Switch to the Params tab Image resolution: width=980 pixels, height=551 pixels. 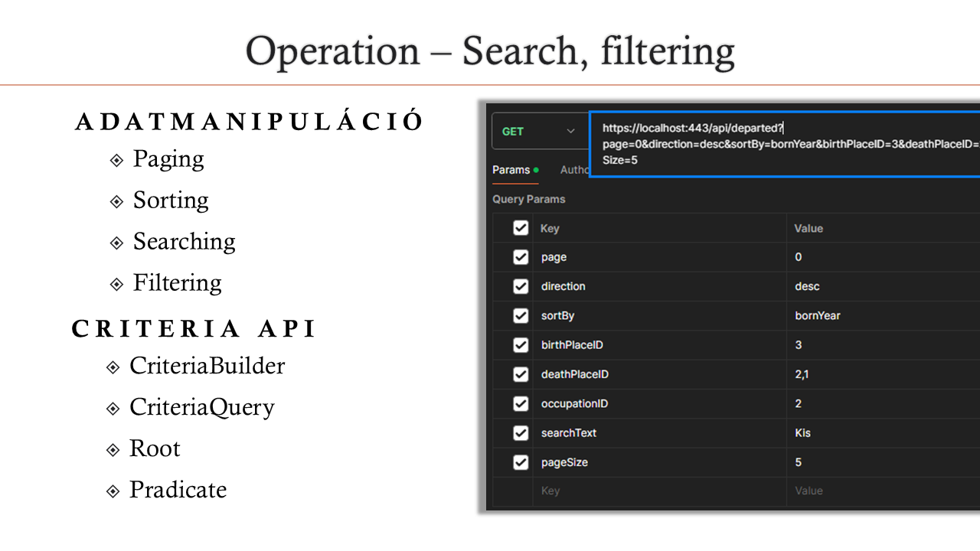click(x=511, y=170)
